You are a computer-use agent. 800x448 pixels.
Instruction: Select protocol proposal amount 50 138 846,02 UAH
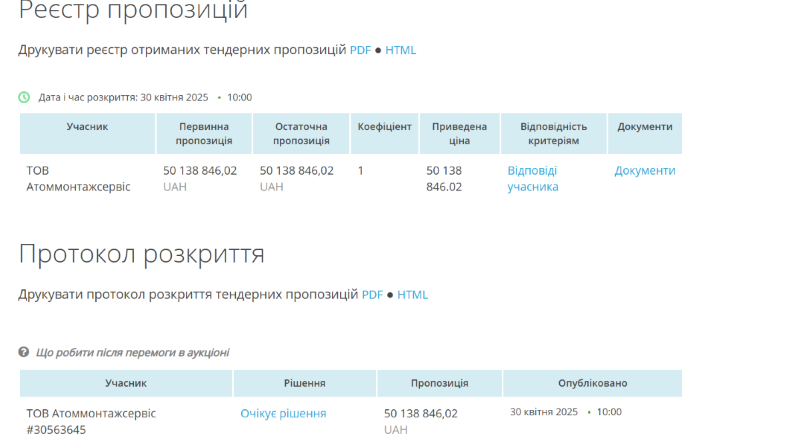click(x=421, y=421)
